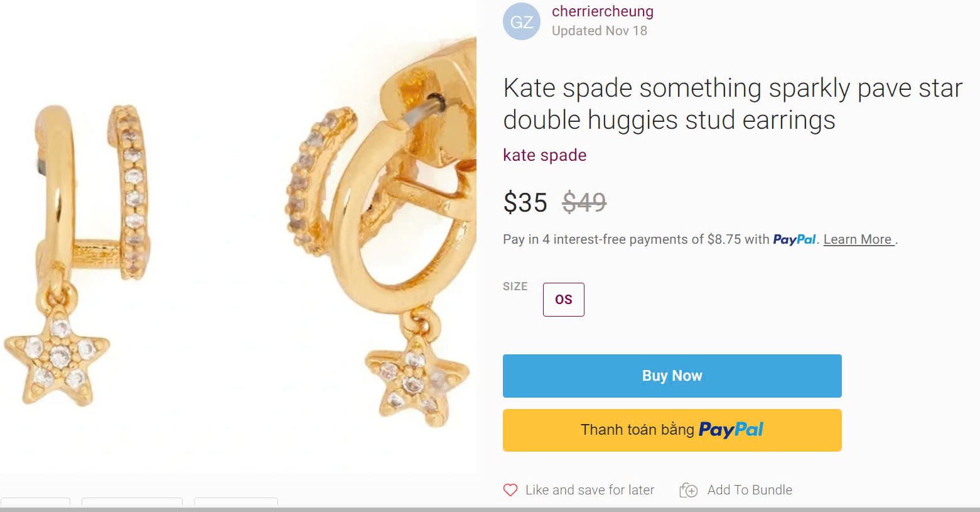Select the OS size option
The width and height of the screenshot is (980, 512).
point(563,300)
